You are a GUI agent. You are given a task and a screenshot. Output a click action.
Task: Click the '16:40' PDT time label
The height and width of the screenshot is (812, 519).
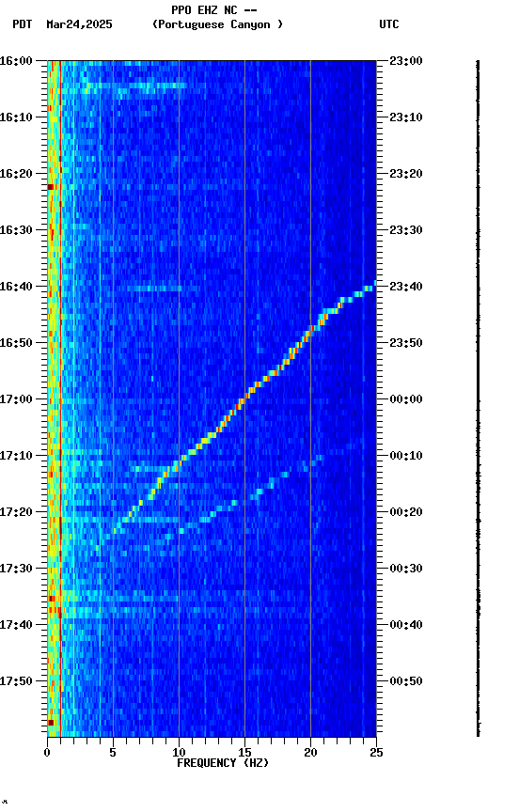(16, 287)
